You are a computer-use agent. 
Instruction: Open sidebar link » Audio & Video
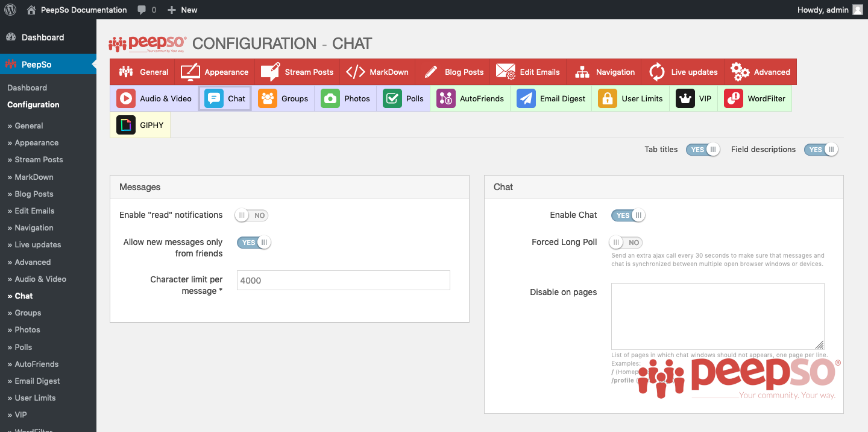pos(37,279)
